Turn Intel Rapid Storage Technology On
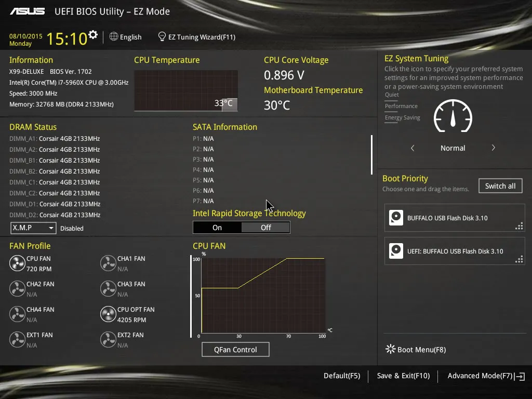532x399 pixels. pyautogui.click(x=217, y=228)
